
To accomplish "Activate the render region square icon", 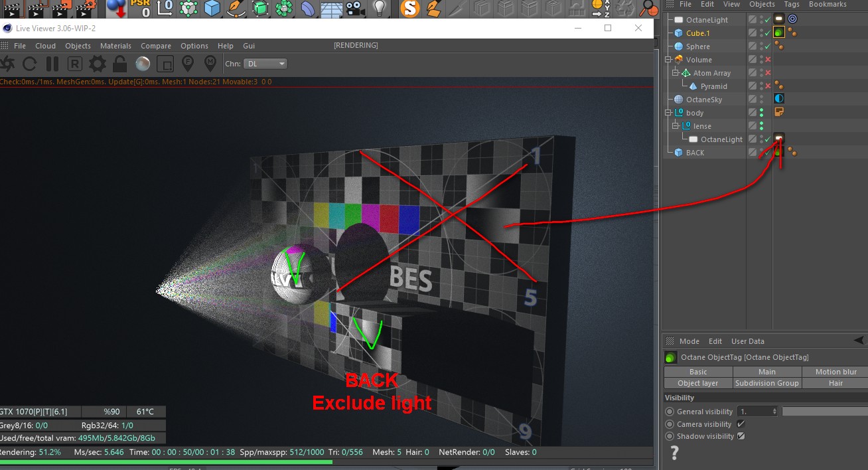I will tap(165, 64).
